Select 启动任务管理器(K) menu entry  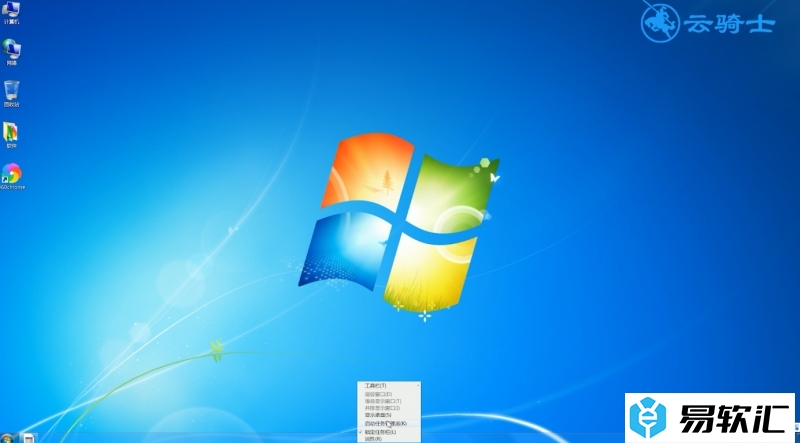[389, 424]
